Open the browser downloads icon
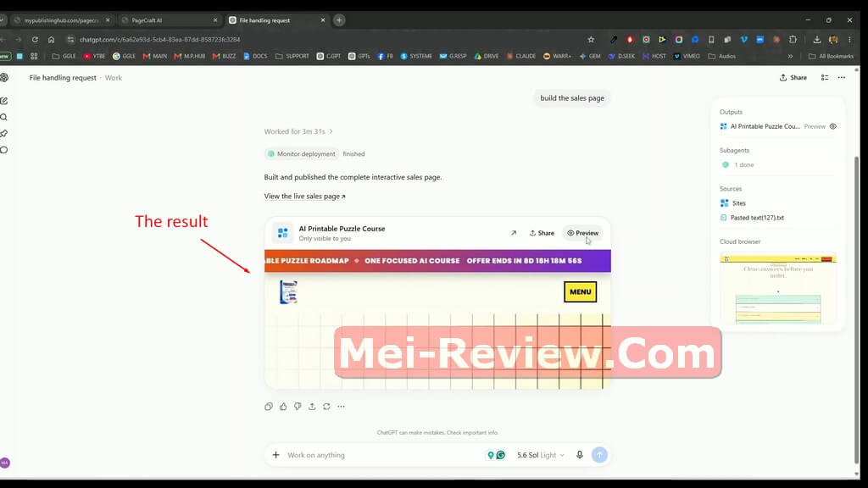Viewport: 868px width, 488px height. point(816,39)
